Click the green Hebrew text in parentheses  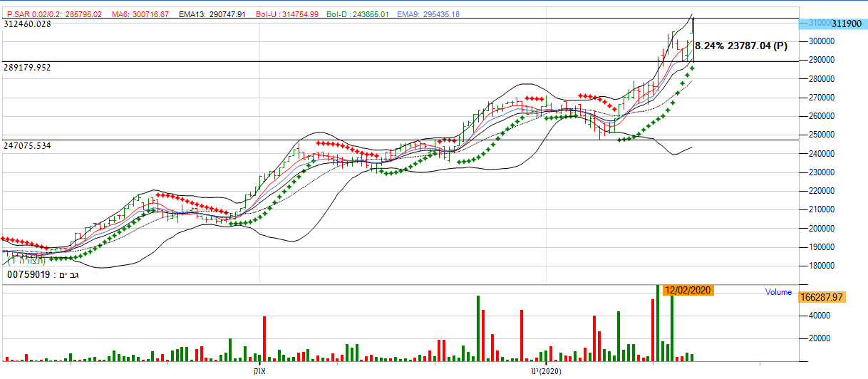point(25,261)
